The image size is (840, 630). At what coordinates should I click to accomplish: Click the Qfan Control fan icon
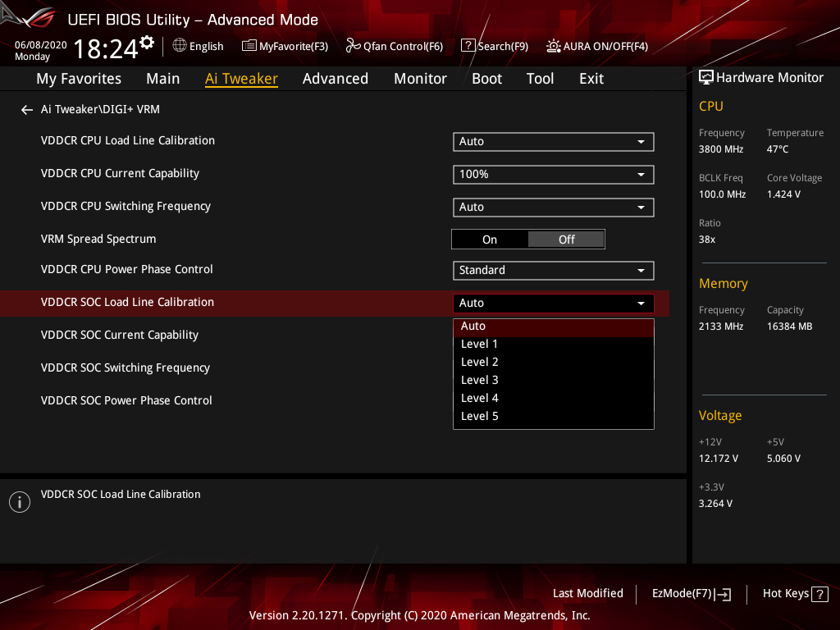353,46
